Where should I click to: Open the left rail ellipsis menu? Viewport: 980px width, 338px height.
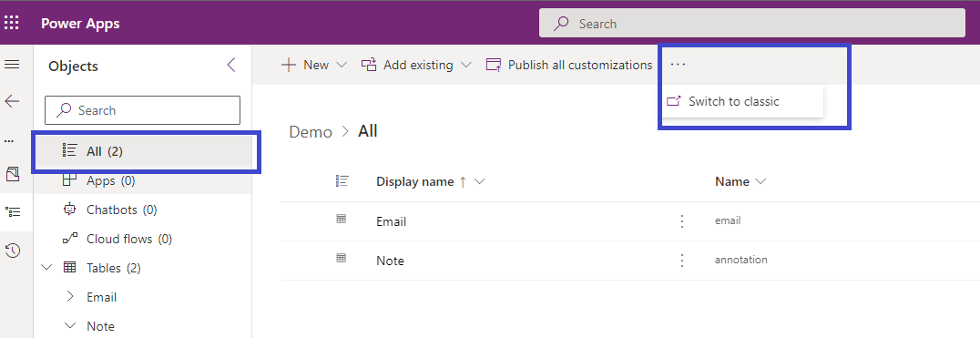[9, 141]
